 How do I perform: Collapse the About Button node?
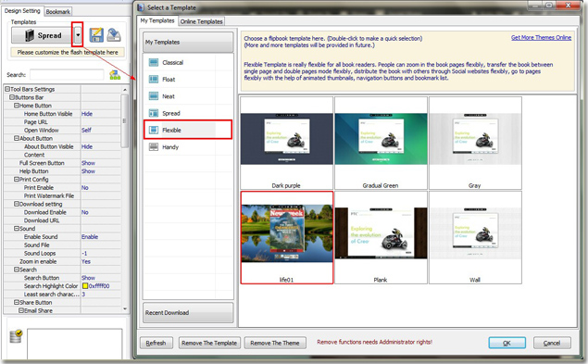tap(17, 138)
